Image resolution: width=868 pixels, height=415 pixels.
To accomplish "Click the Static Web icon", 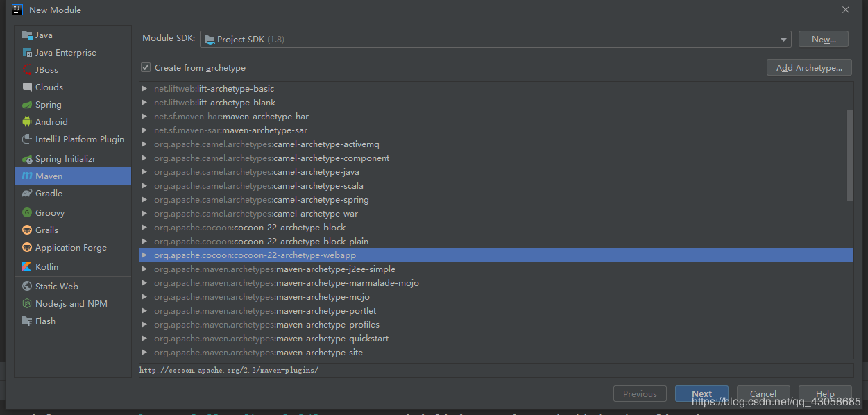I will click(x=27, y=287).
